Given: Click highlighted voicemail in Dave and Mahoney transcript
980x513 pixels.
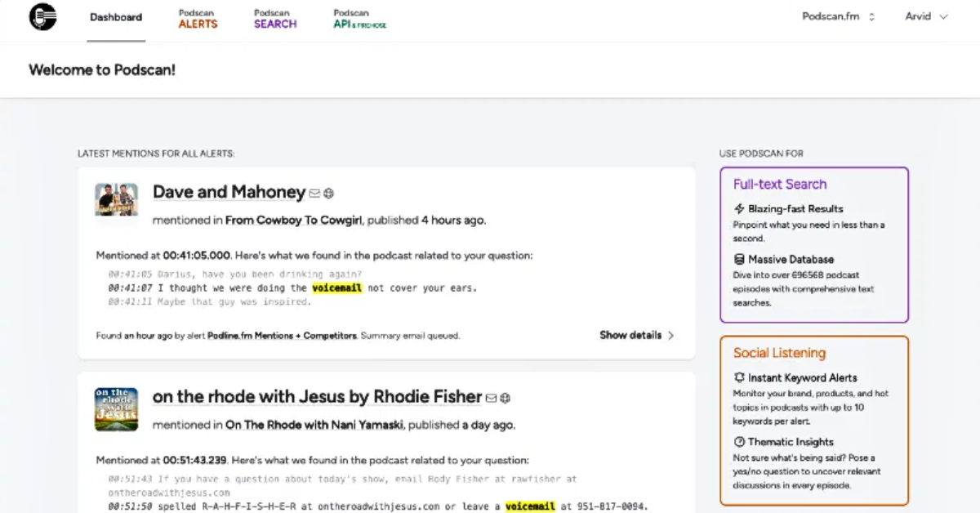Looking at the screenshot, I should coord(336,288).
